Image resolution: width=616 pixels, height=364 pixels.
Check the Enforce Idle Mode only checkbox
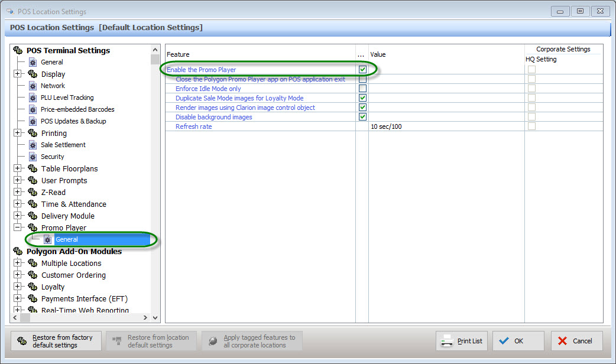pyautogui.click(x=362, y=88)
